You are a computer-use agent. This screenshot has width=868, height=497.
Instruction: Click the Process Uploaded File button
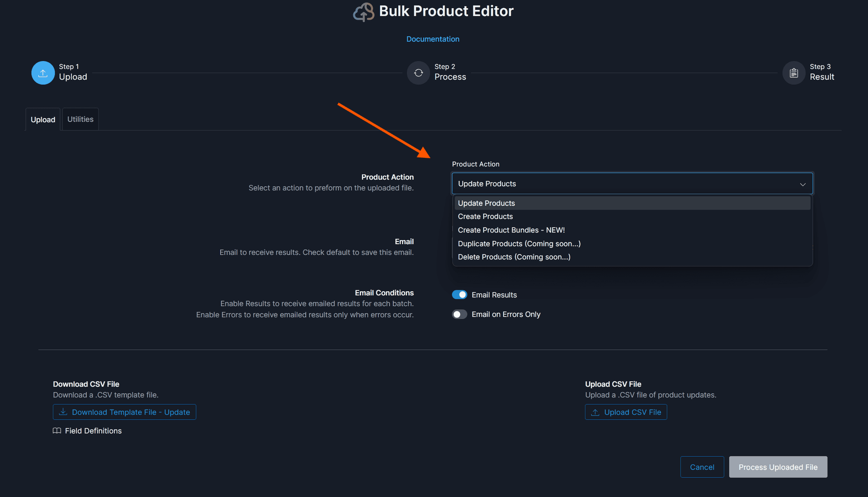pos(778,467)
